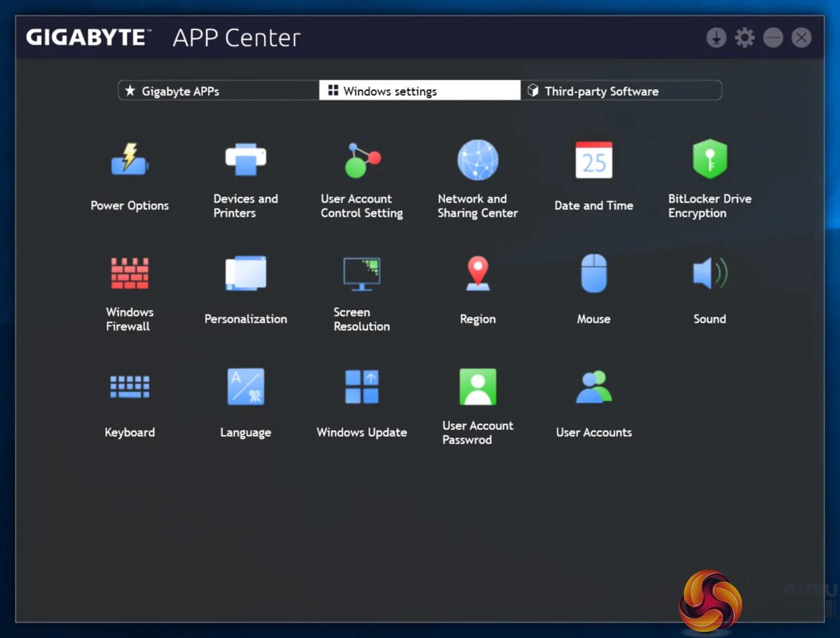Click the "Keyboard" label text

[x=130, y=433]
